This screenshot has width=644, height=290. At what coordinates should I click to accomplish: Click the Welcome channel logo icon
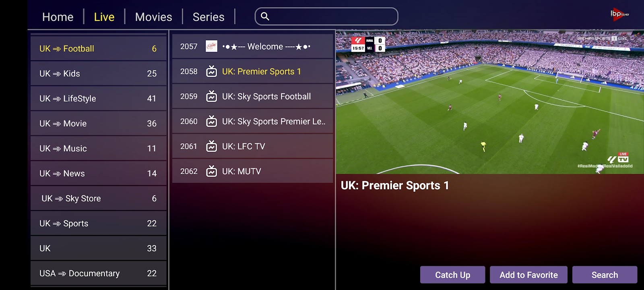pos(211,46)
